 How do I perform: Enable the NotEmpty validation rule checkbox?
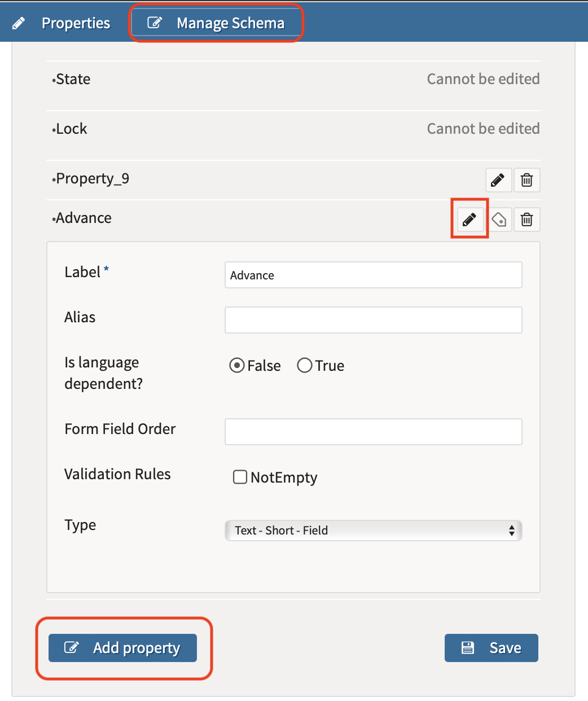pyautogui.click(x=240, y=477)
